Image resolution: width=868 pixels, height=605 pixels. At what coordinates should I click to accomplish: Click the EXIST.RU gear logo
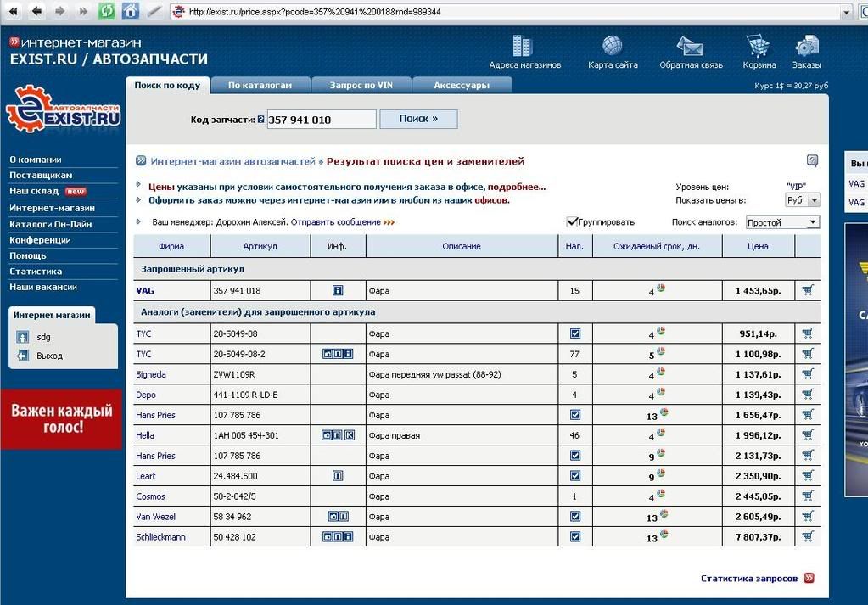(62, 109)
